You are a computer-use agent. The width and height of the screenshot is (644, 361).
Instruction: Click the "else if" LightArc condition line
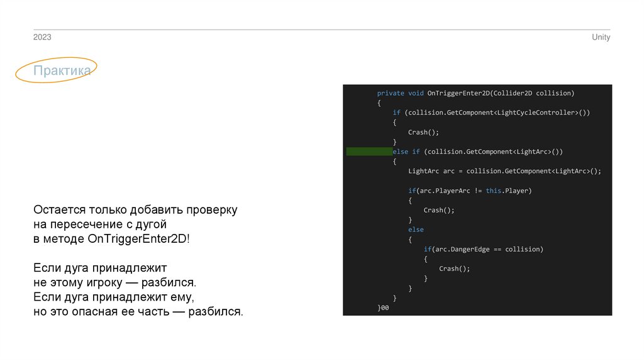477,152
